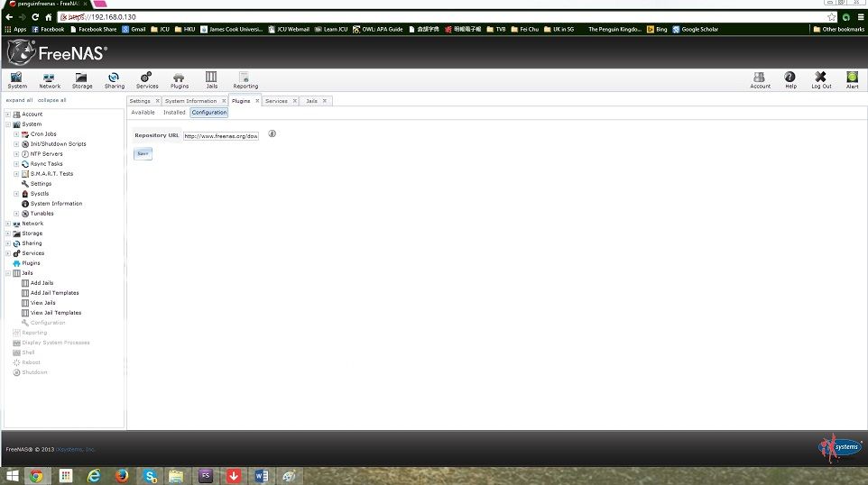Image resolution: width=868 pixels, height=485 pixels.
Task: Click the Sharing icon in top toolbar
Action: (115, 80)
